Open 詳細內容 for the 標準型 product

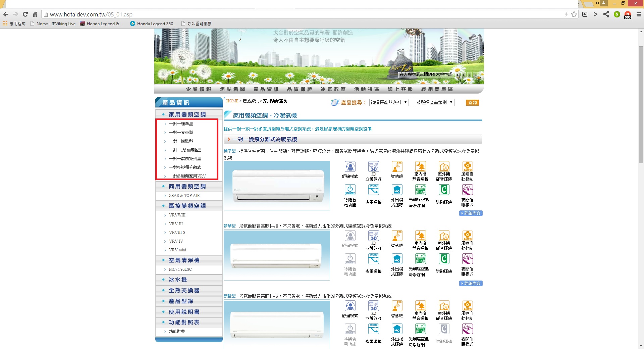pyautogui.click(x=471, y=213)
